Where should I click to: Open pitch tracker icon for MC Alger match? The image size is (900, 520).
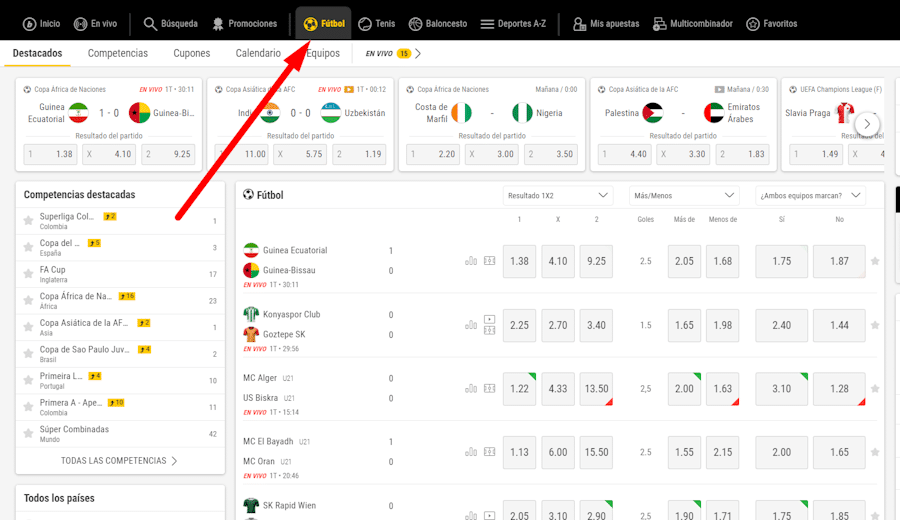490,389
